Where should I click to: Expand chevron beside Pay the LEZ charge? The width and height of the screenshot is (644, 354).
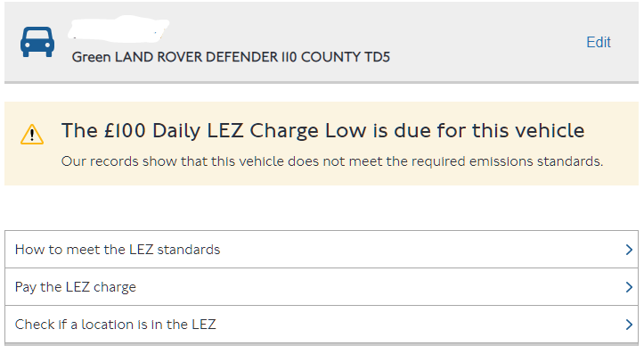click(x=629, y=287)
